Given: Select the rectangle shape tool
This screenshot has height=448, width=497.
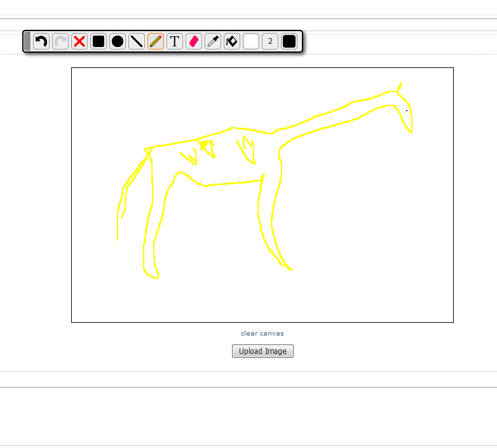Looking at the screenshot, I should point(99,42).
